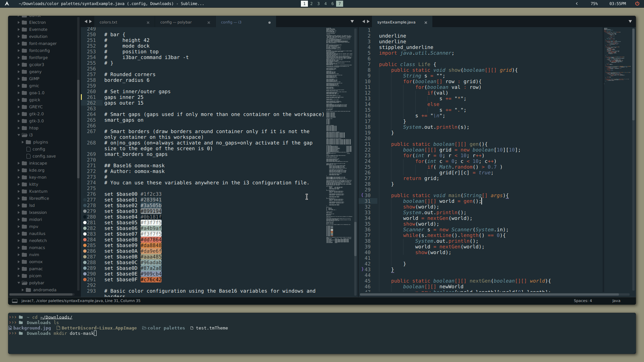Switch to colors.txt tab
Image resolution: width=644 pixels, height=362 pixels.
pos(108,22)
